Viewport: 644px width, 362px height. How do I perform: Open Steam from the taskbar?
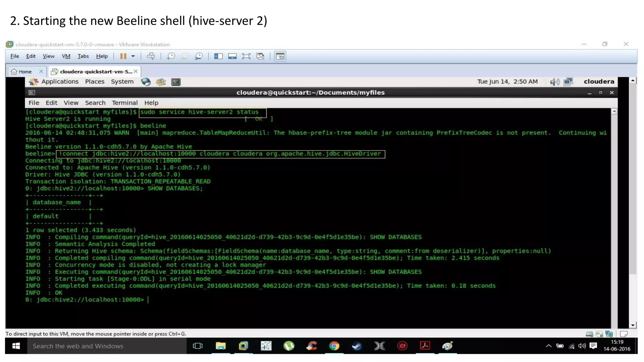coord(357,346)
